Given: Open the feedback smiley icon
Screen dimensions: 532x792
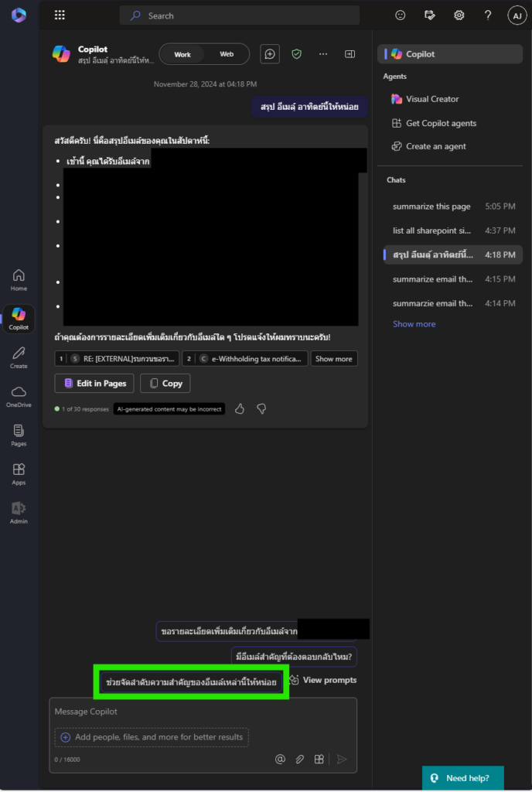Looking at the screenshot, I should [401, 15].
